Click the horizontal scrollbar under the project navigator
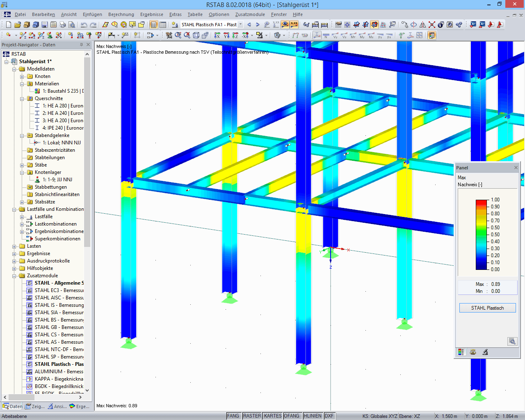The width and height of the screenshot is (525, 420). [x=21, y=397]
